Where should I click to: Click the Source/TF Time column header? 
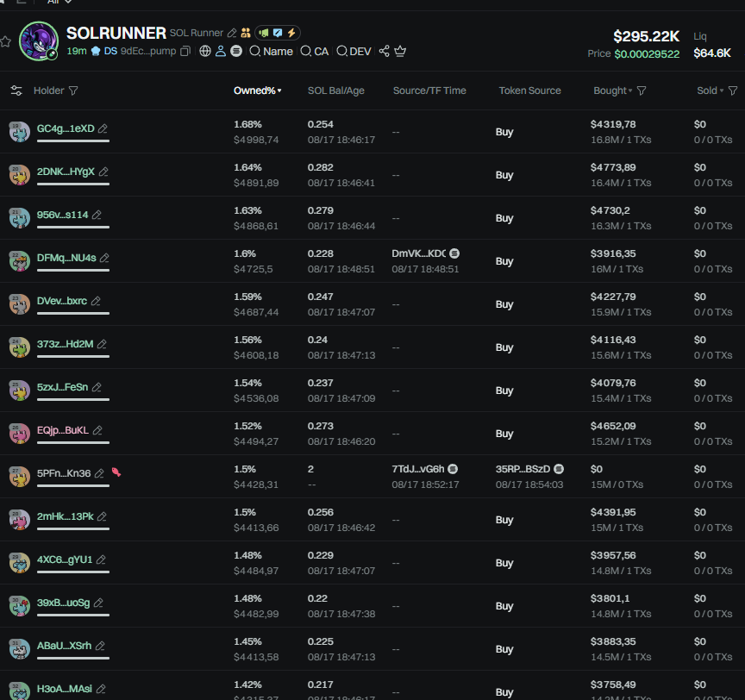point(429,91)
